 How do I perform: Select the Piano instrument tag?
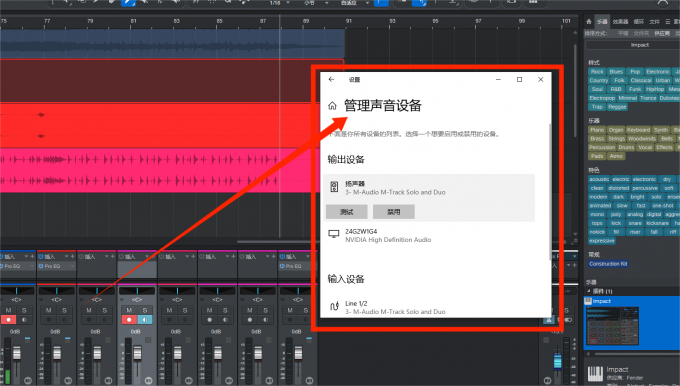tap(597, 130)
